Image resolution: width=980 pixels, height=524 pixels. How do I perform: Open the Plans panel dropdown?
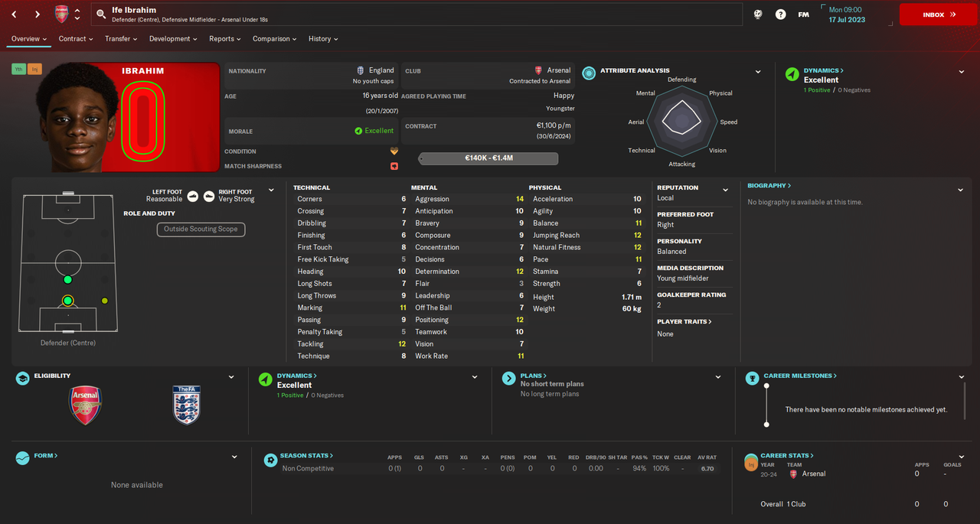pyautogui.click(x=718, y=377)
